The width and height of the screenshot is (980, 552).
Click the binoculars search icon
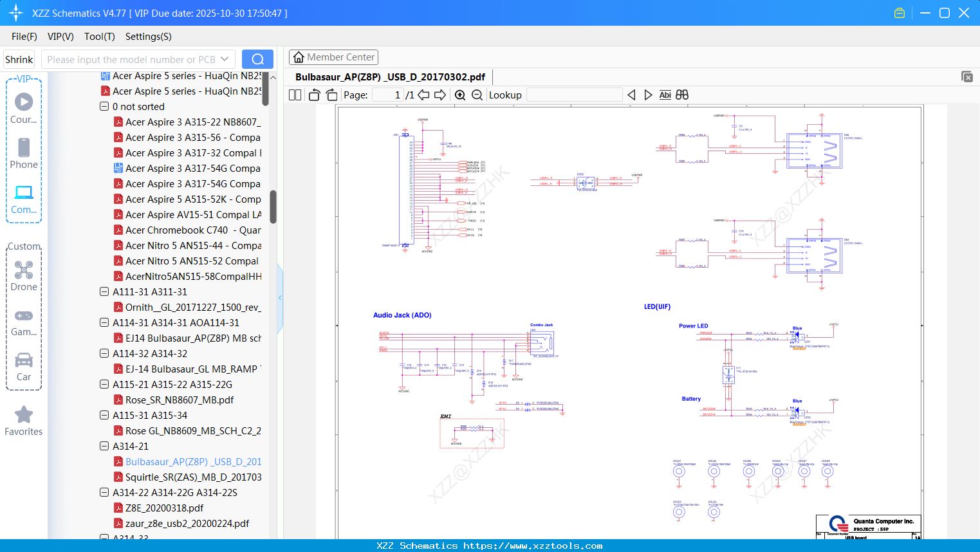tap(682, 95)
